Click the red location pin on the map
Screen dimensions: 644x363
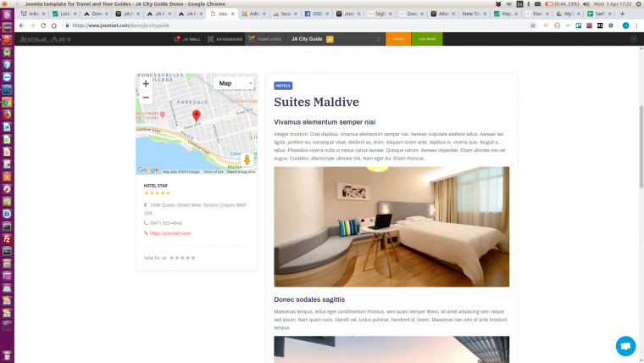point(197,116)
